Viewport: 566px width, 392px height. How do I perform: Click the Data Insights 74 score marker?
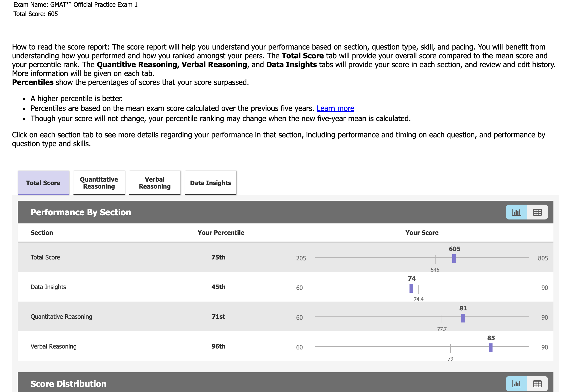point(411,288)
